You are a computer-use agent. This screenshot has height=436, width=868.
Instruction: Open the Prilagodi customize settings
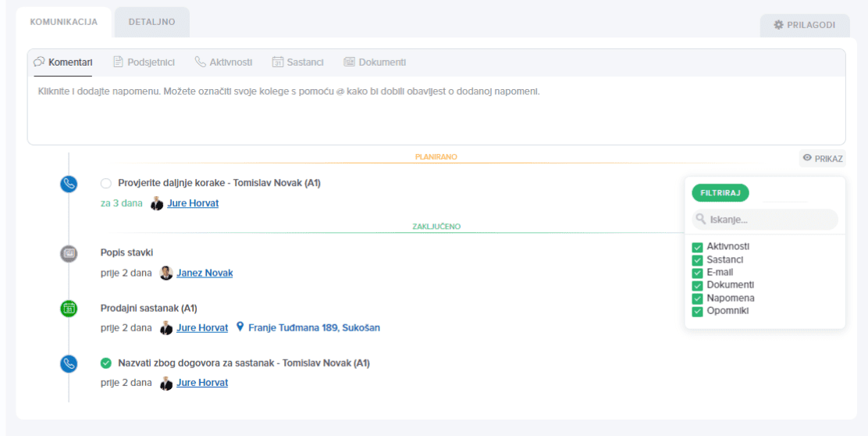(805, 25)
